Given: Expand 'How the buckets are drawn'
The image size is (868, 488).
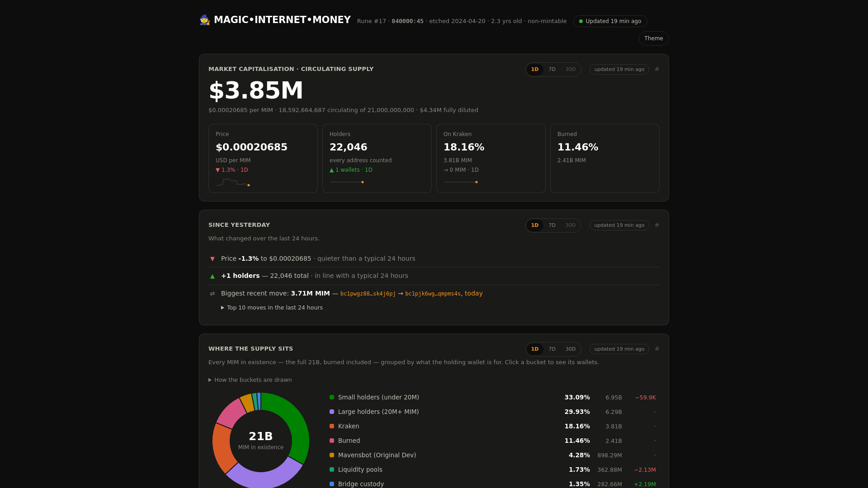Looking at the screenshot, I should point(250,380).
